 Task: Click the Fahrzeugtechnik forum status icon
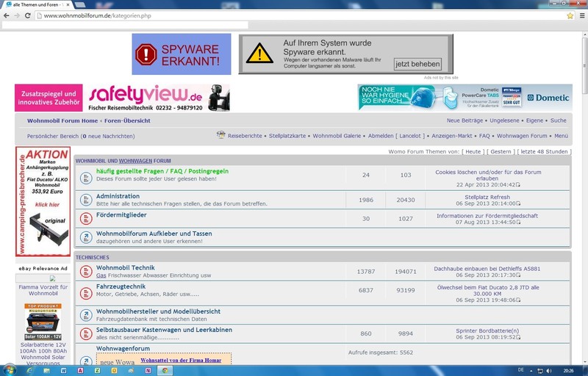tap(85, 290)
